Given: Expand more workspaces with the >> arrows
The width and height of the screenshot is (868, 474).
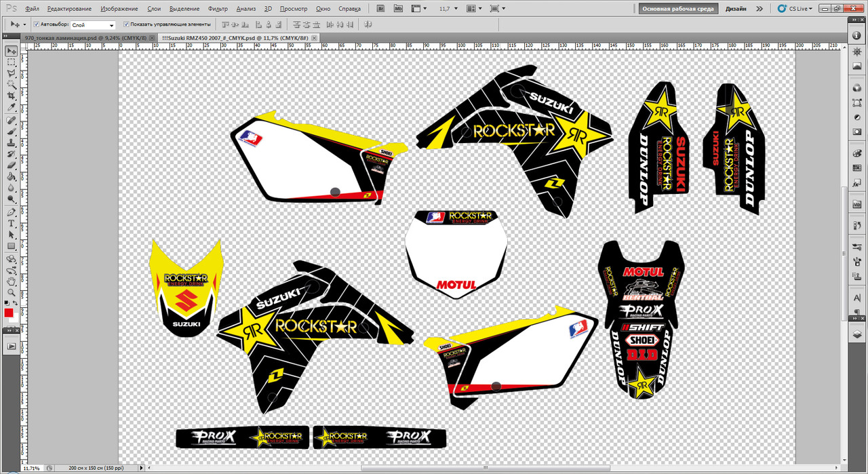Looking at the screenshot, I should point(759,9).
